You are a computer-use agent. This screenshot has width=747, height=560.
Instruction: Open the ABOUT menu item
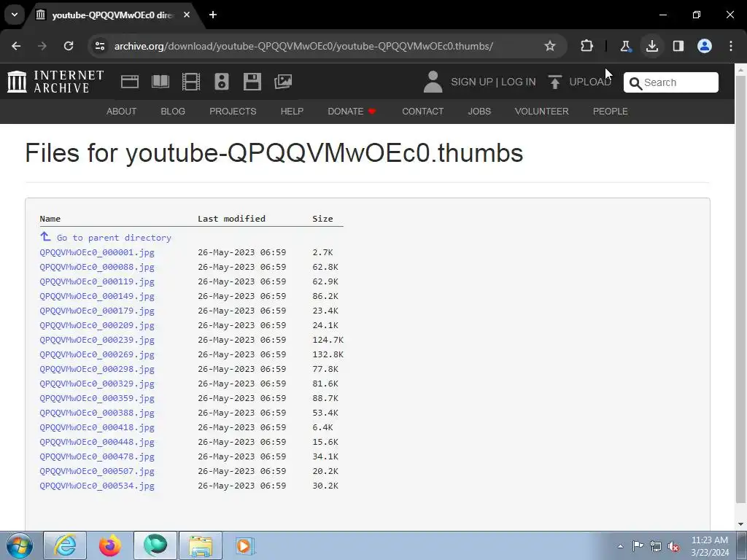(x=122, y=112)
